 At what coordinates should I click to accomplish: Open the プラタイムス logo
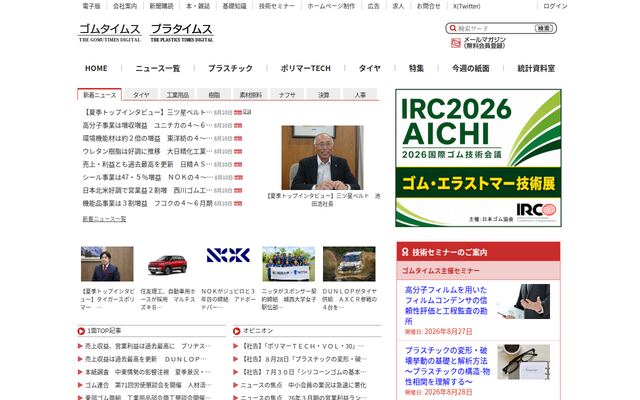tap(182, 33)
